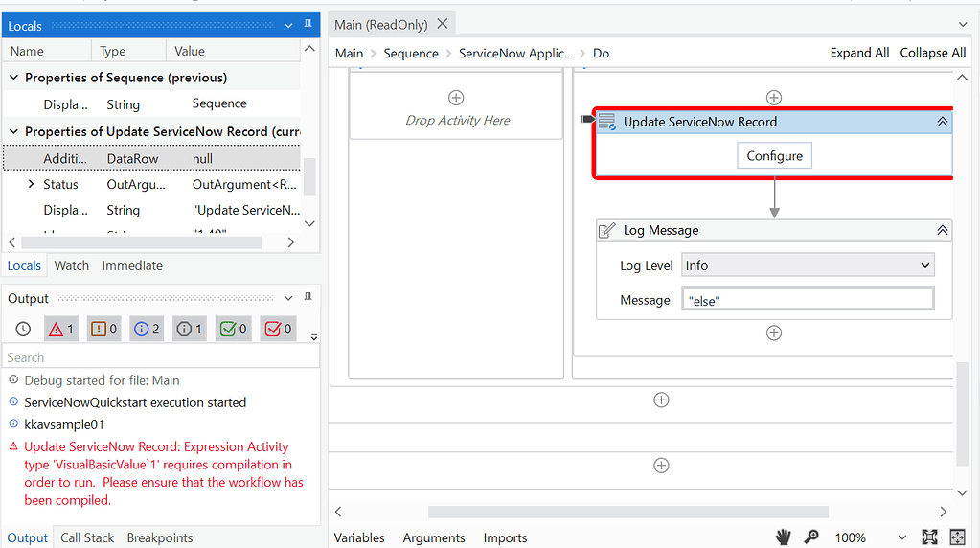Click the Log Message activity icon
Image resolution: width=980 pixels, height=548 pixels.
pyautogui.click(x=607, y=230)
